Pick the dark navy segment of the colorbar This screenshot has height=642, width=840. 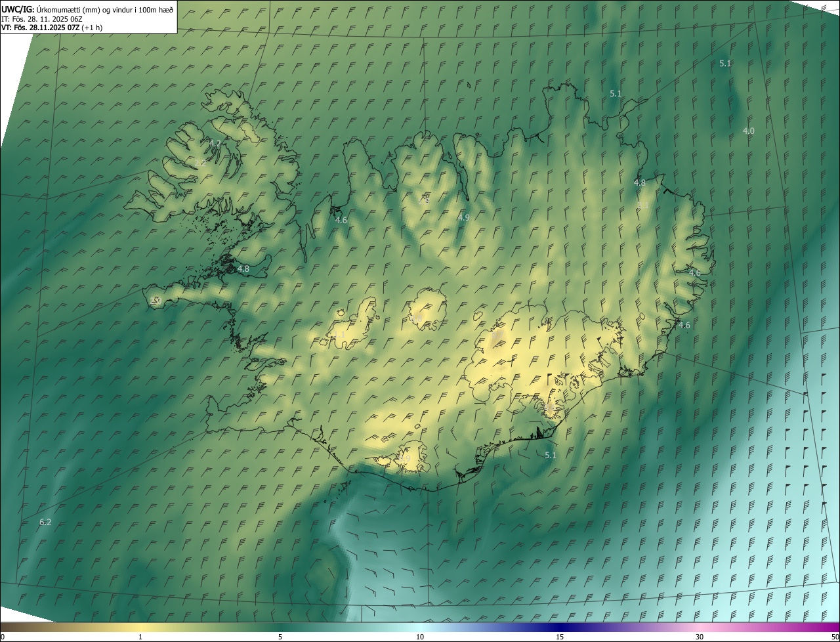(x=560, y=627)
